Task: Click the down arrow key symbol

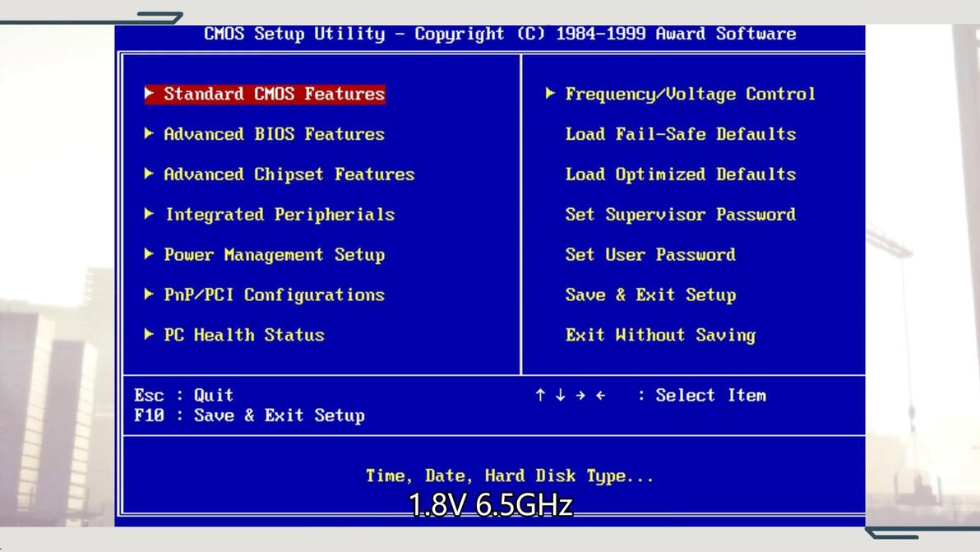Action: point(561,395)
